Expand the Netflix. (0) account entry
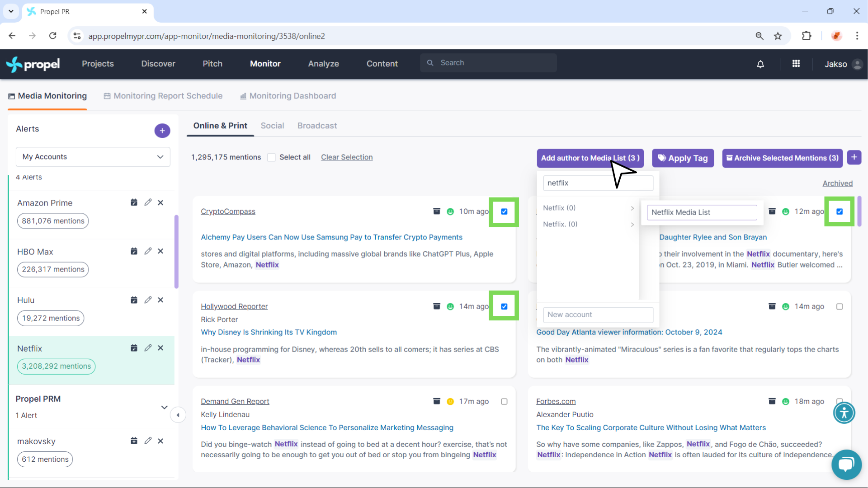The width and height of the screenshot is (868, 488). pos(588,224)
